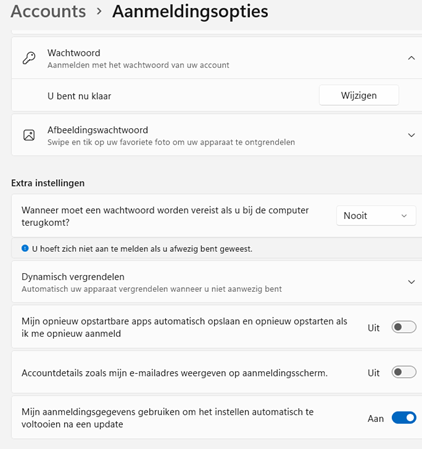Click the Wachtwoord key icon
This screenshot has width=422, height=449.
(x=29, y=58)
